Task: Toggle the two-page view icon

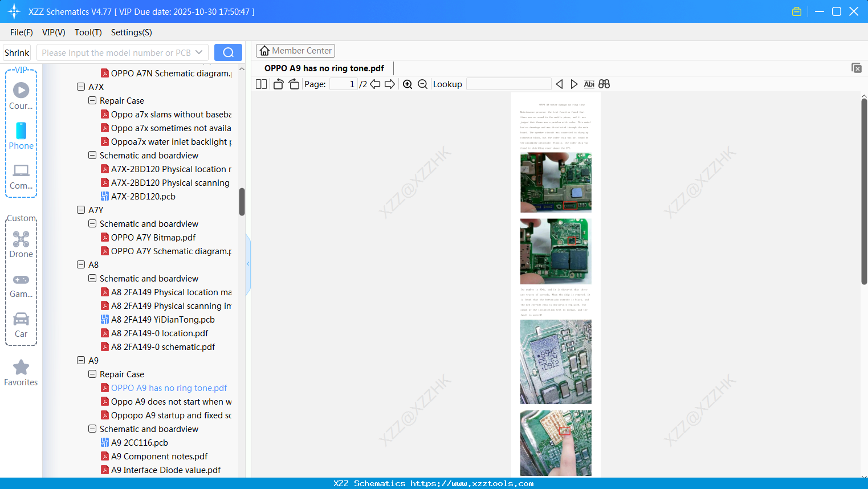Action: 261,84
